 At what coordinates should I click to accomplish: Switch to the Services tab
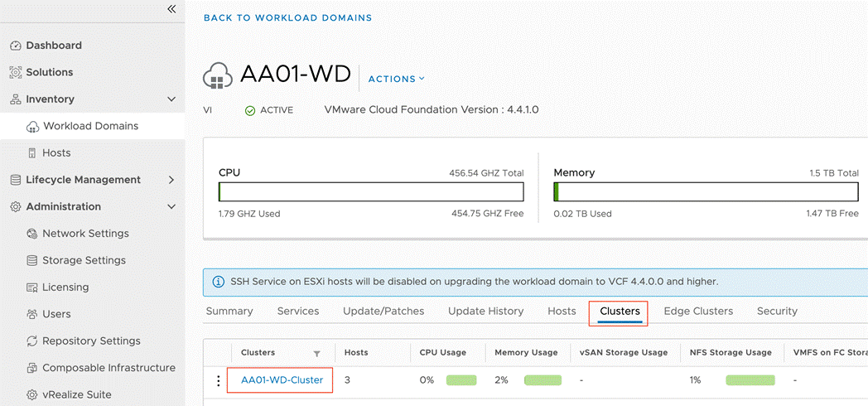(x=298, y=312)
